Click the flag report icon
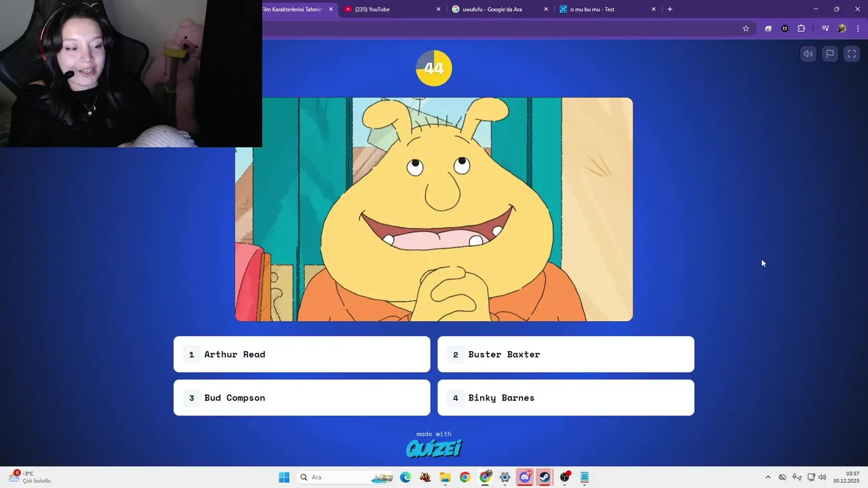Screen dimensions: 868x488 [830, 54]
